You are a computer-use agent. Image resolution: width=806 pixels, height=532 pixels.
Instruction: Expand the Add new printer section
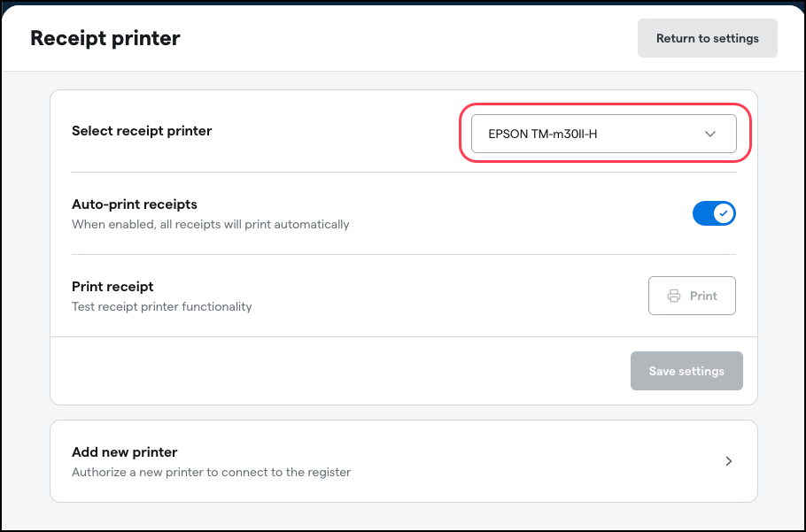point(404,460)
